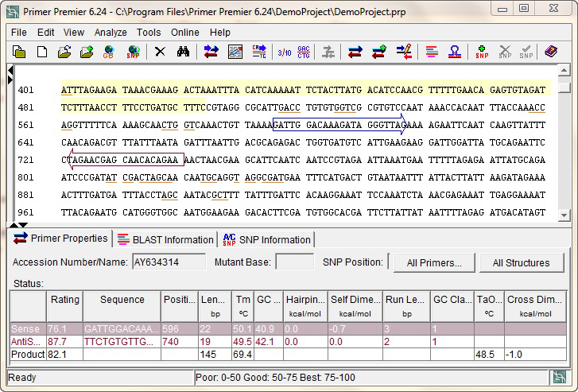Open the View menu
This screenshot has width=578, height=392.
point(74,33)
